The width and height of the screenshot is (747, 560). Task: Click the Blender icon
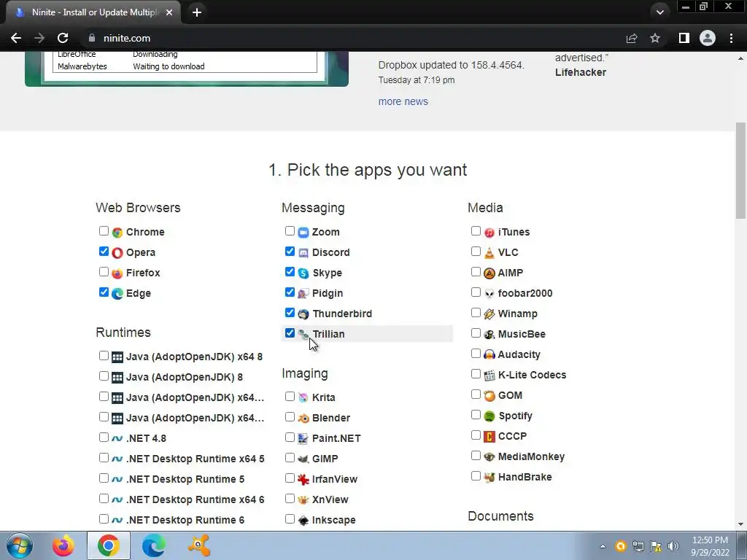[303, 418]
